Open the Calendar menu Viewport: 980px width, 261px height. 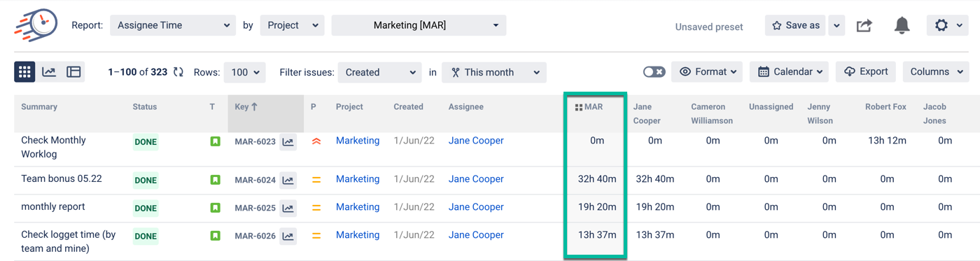[x=789, y=71]
